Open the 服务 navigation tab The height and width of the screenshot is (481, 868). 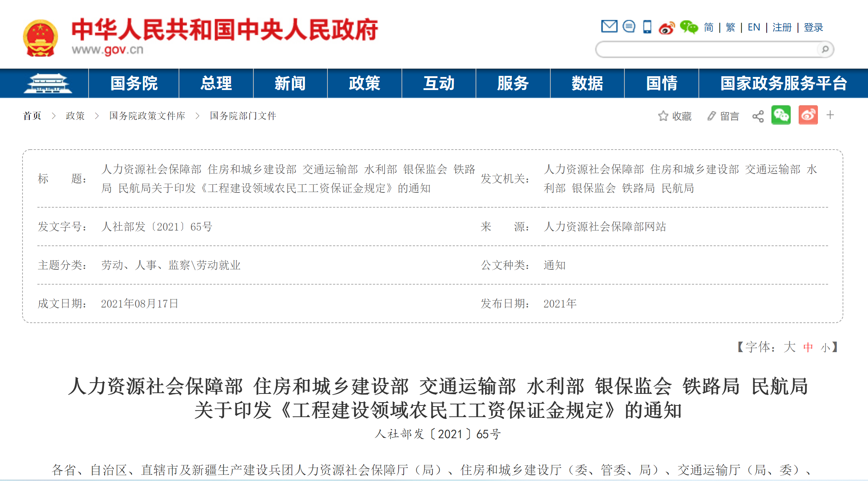pos(513,83)
